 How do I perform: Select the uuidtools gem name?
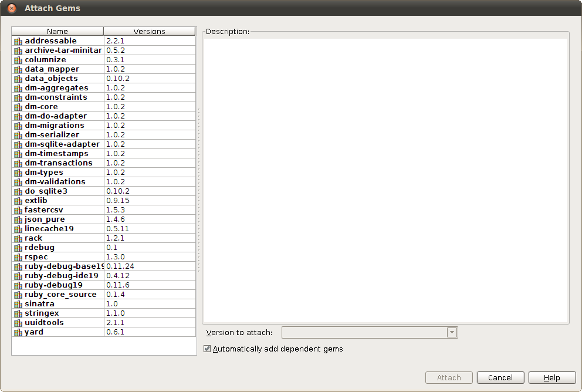click(44, 323)
